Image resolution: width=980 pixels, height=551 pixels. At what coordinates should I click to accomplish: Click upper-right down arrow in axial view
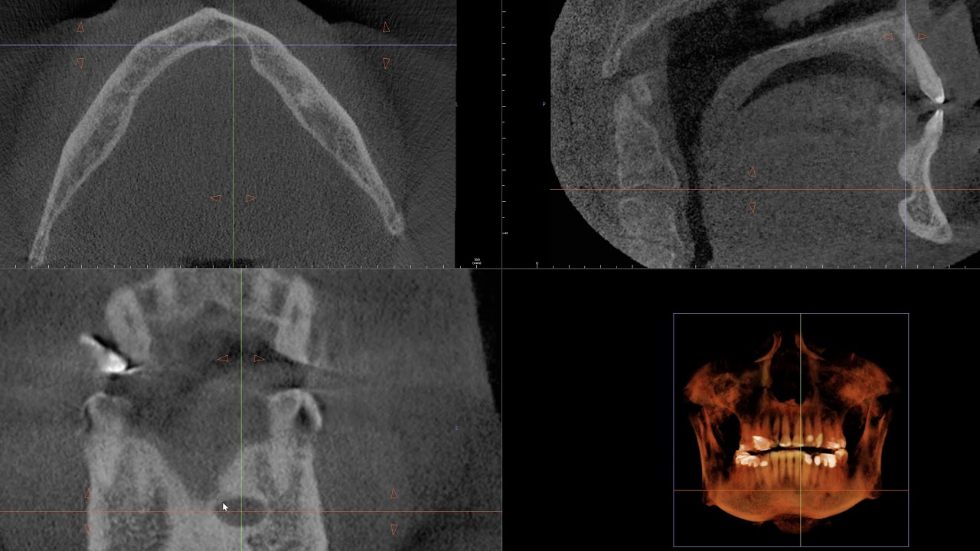coord(386,64)
